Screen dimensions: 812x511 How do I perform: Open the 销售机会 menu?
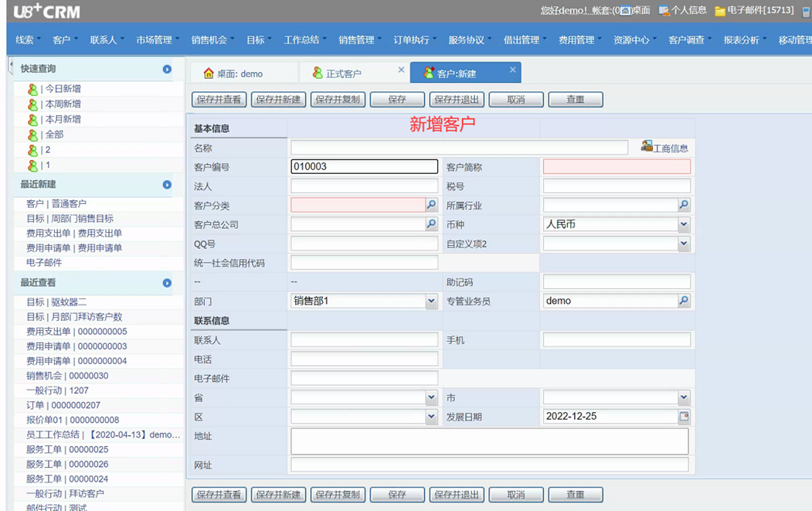coord(212,40)
